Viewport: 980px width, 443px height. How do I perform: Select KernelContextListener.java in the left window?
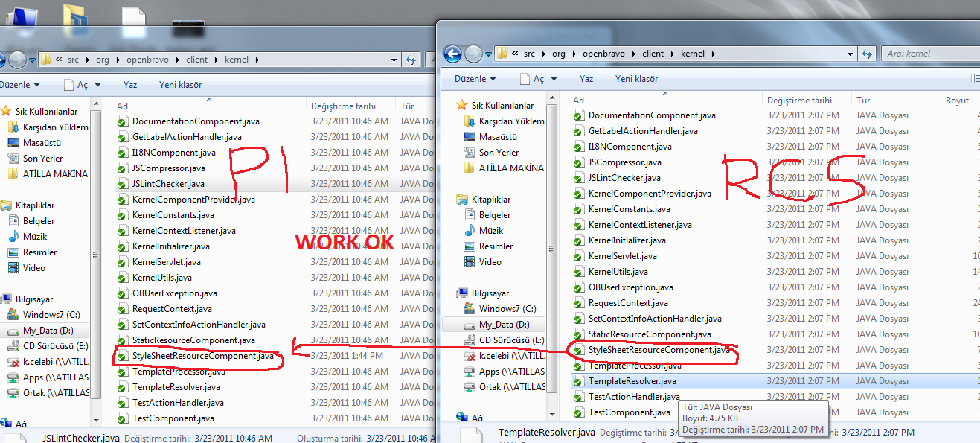184,230
